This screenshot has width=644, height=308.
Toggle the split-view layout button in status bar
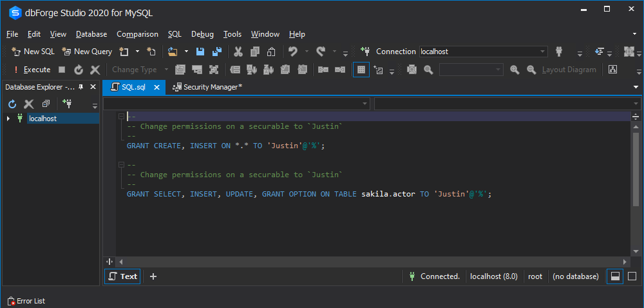click(615, 276)
